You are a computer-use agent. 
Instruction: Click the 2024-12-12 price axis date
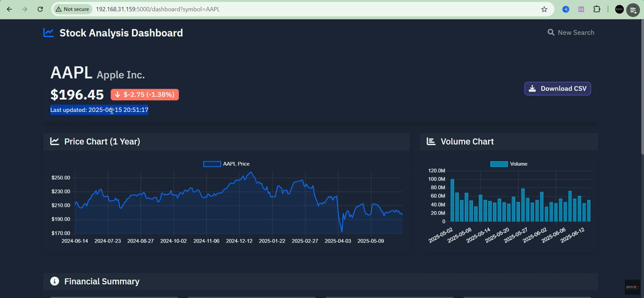pos(239,241)
